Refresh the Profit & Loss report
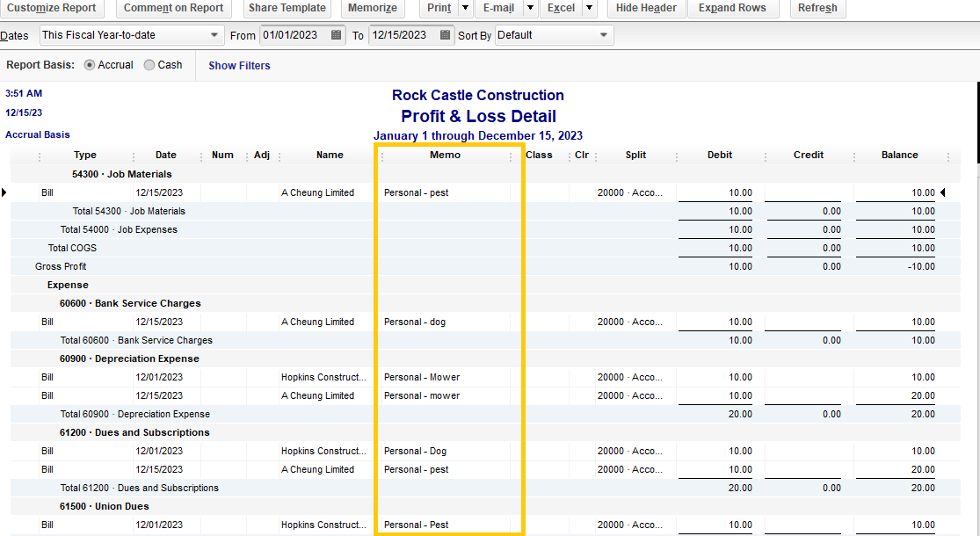Viewport: 980px width, 536px height. coord(817,8)
